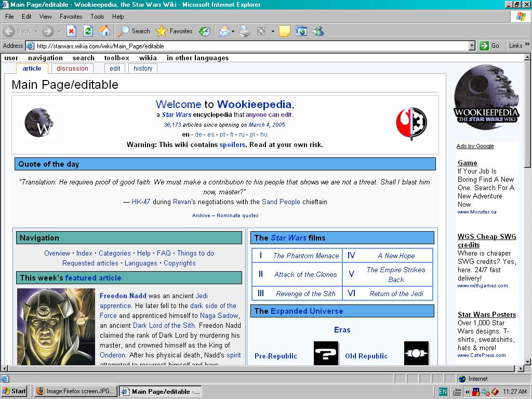This screenshot has width=532, height=399.
Task: Click the monitor globe toolbar icon
Action: [301, 31]
